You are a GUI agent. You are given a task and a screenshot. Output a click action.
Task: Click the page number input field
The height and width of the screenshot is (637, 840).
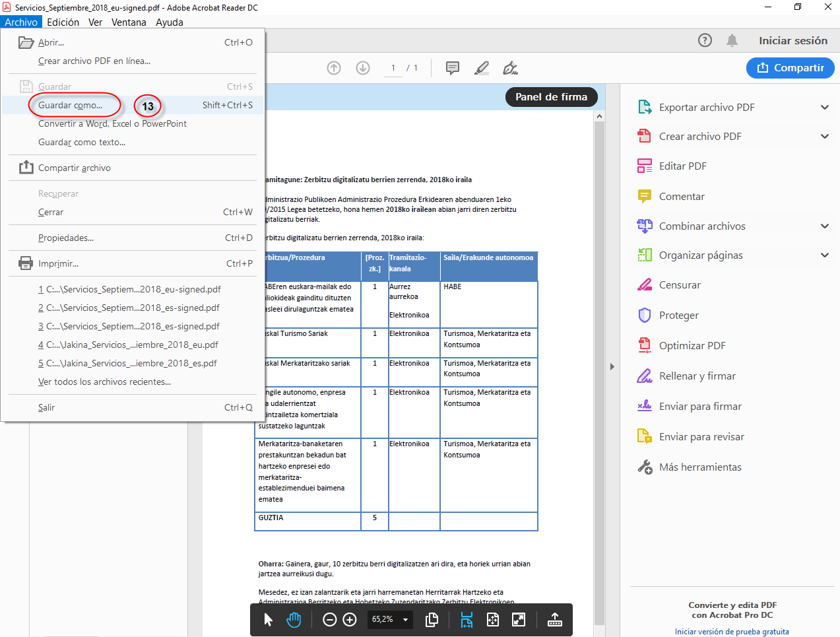click(393, 68)
